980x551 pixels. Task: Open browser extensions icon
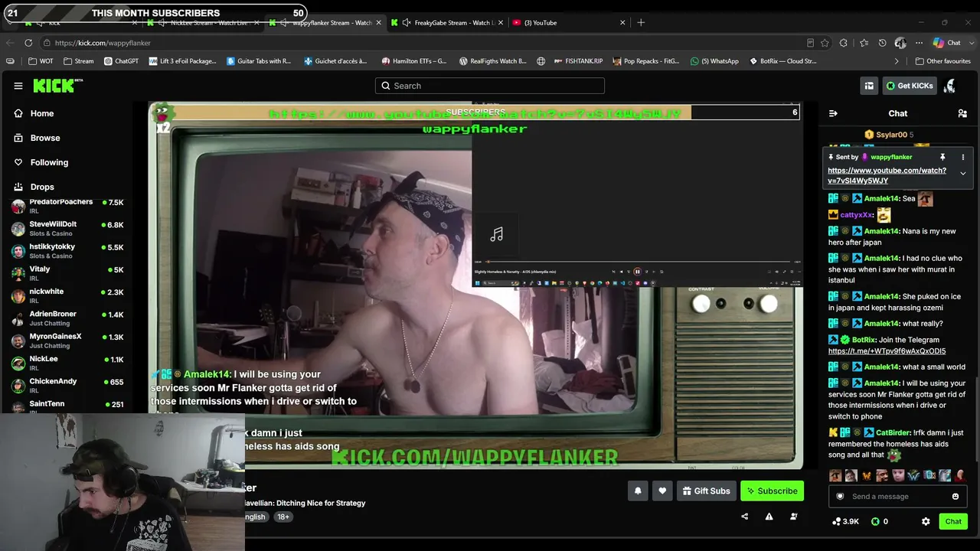[x=844, y=43]
